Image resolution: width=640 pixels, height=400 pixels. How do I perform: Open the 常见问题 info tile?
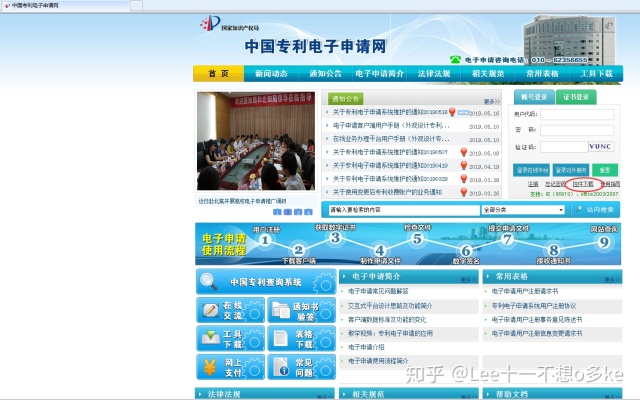coord(302,367)
